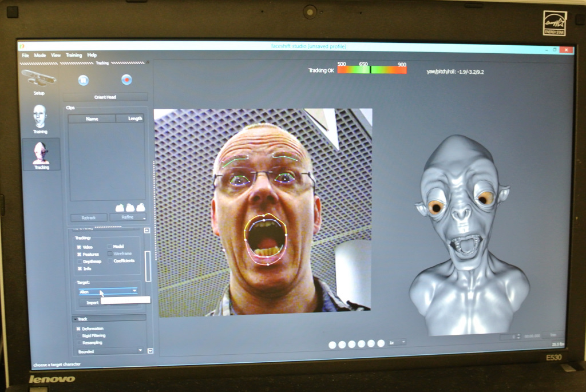Click the splitter handle beside the video view
Viewport: 586px width, 392px height.
(155, 211)
